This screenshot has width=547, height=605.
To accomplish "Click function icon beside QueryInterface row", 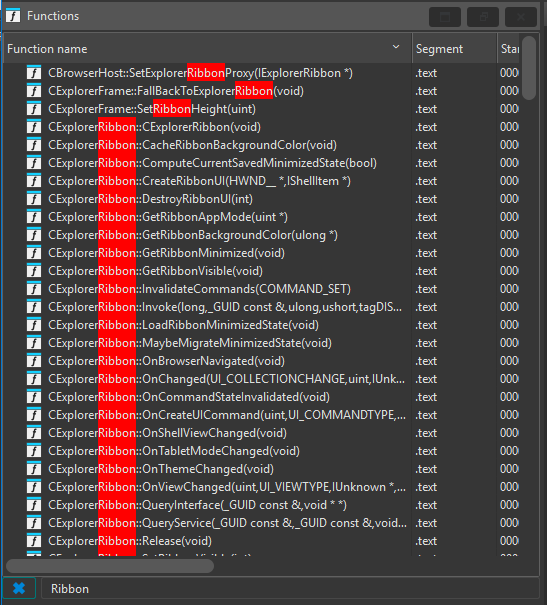I will coord(34,505).
